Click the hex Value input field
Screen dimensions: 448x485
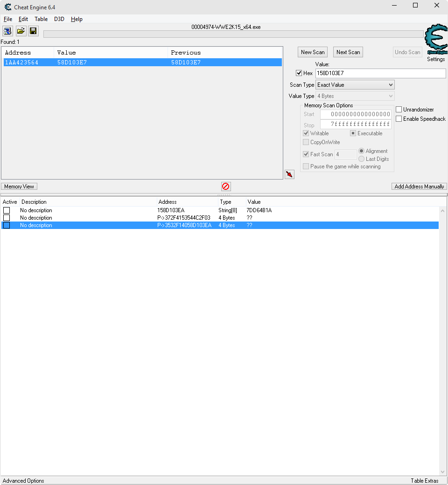(x=380, y=73)
